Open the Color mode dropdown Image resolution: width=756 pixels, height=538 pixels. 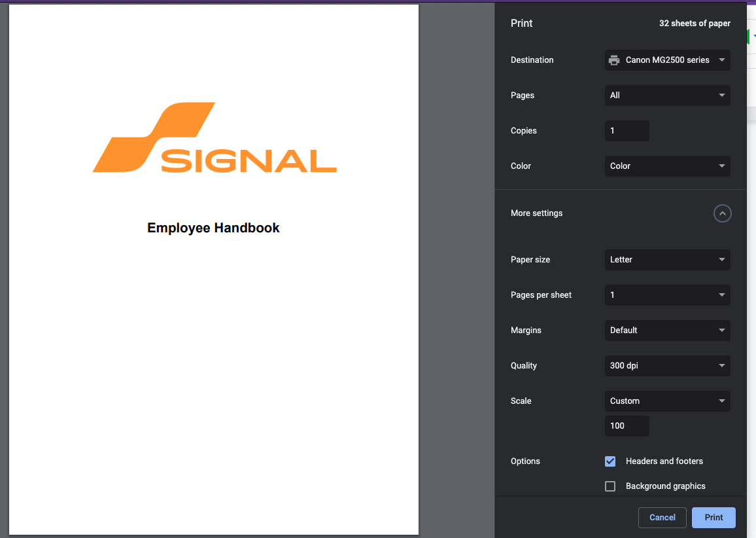667,166
